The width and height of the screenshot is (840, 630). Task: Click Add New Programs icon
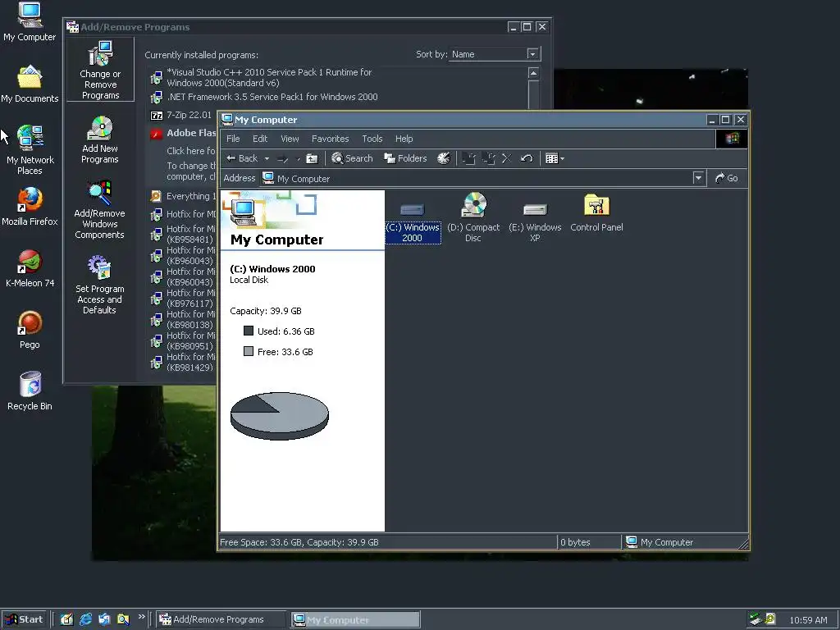[99, 140]
